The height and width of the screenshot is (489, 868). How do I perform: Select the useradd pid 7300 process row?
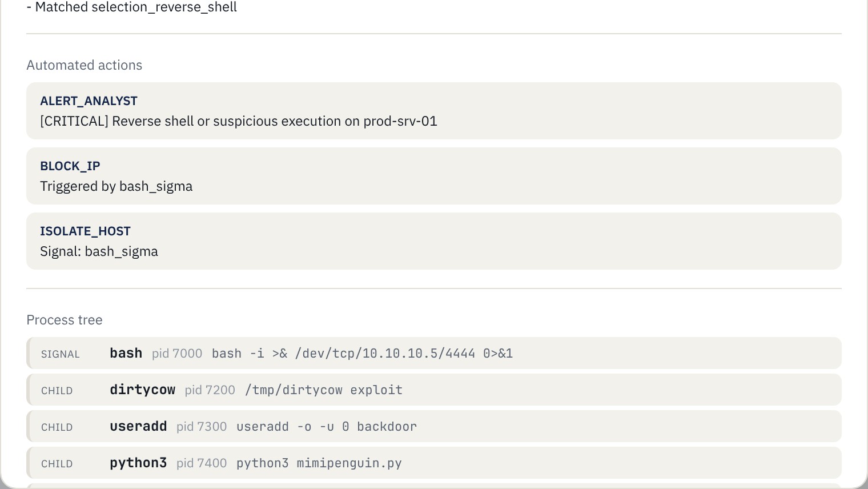(434, 426)
